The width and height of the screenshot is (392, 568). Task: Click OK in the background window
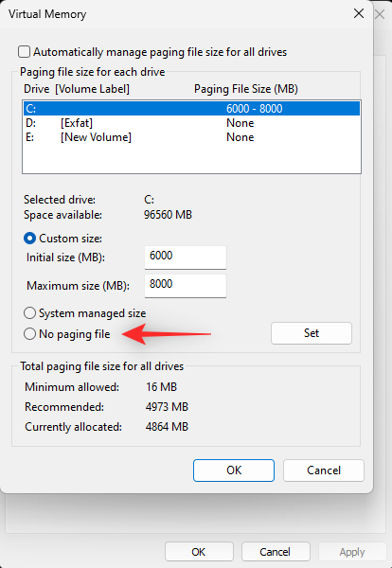click(199, 552)
